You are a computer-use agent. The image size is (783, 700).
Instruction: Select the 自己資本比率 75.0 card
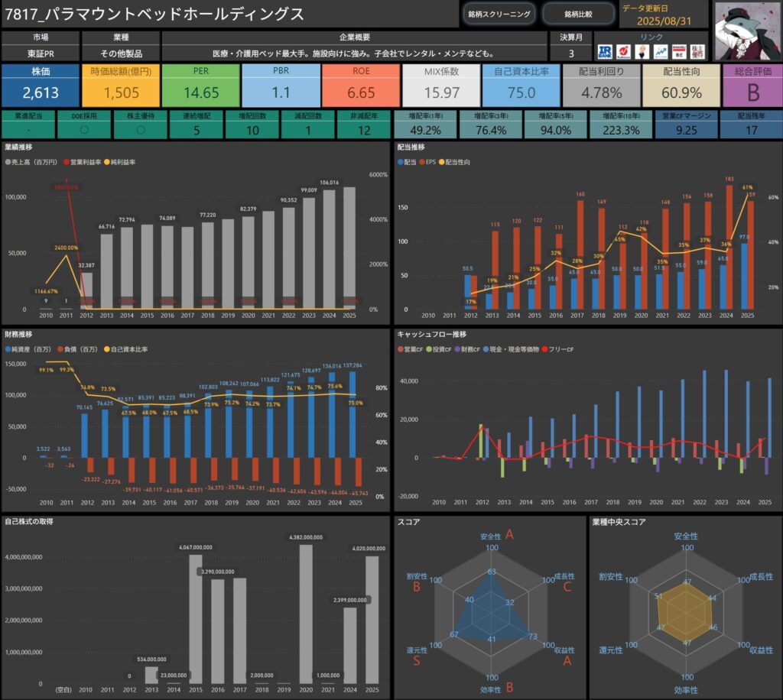click(x=521, y=86)
